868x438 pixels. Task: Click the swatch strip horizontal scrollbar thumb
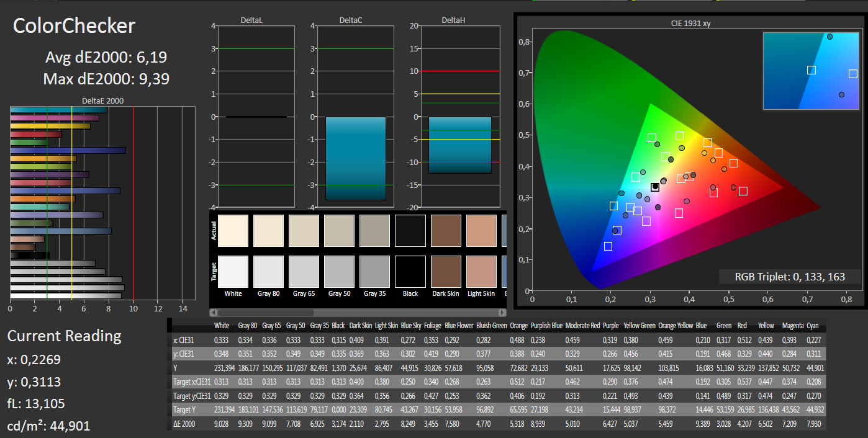click(267, 312)
